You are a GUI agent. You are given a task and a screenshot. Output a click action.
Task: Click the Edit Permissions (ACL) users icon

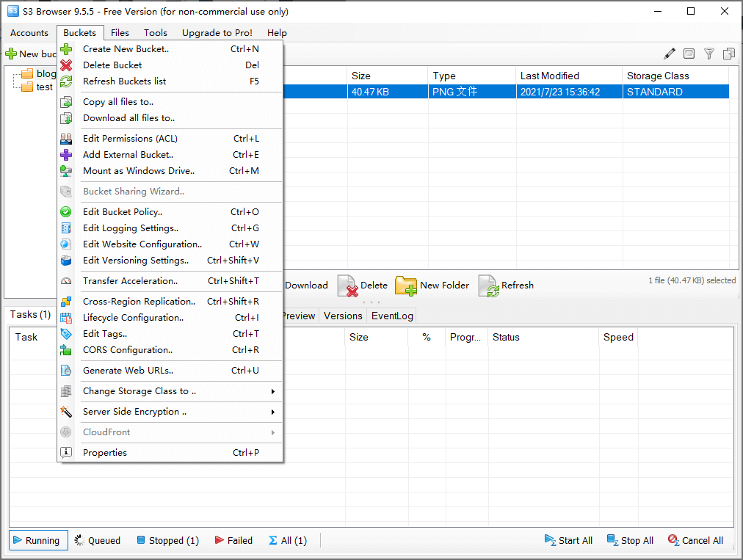click(x=66, y=138)
